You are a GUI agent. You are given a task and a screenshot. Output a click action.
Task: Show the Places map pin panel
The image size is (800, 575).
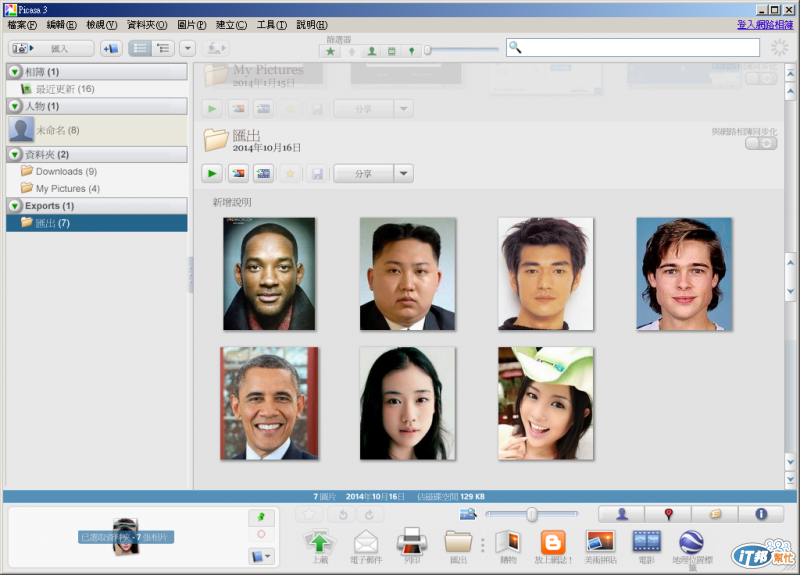tap(668, 514)
